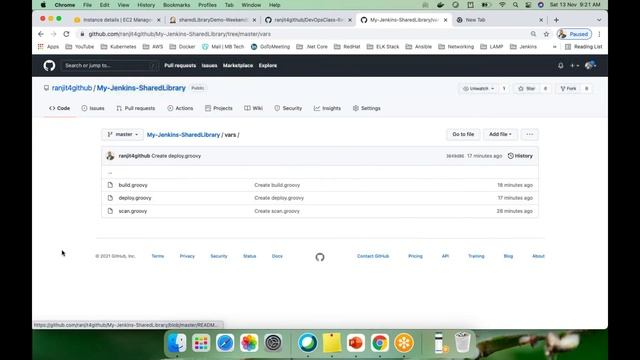Open a new tab with the plus button

click(x=556, y=20)
